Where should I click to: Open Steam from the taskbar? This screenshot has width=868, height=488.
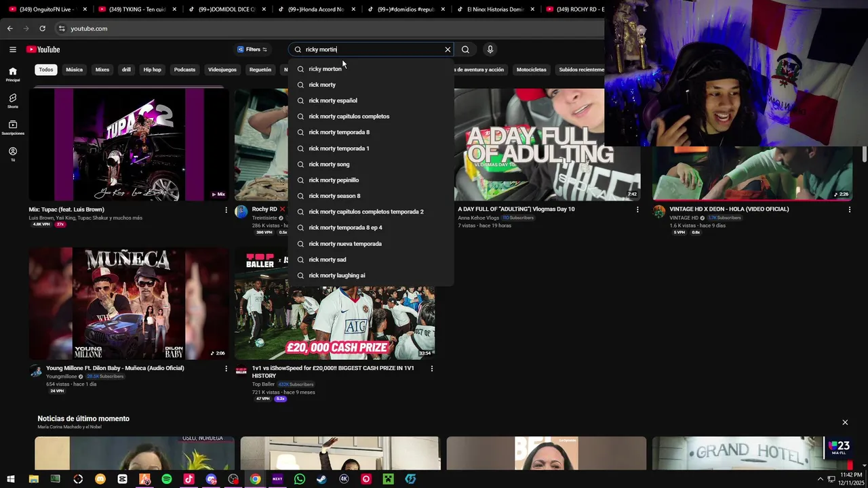click(321, 479)
